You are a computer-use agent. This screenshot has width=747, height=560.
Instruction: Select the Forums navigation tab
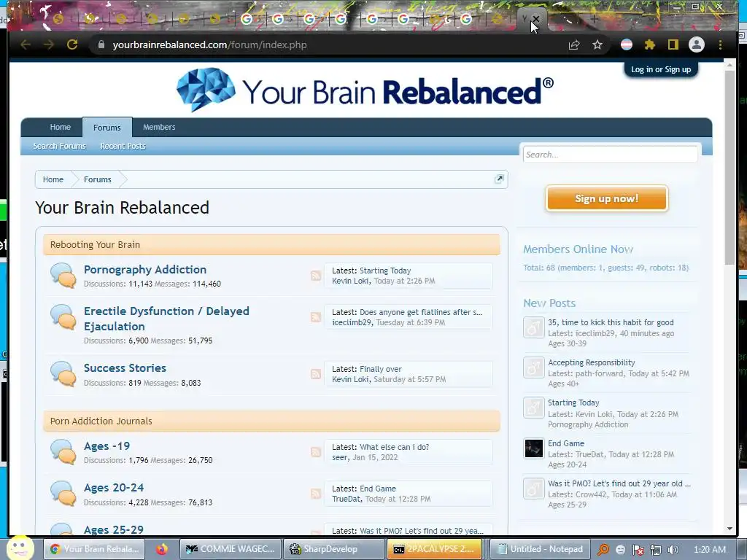click(107, 128)
